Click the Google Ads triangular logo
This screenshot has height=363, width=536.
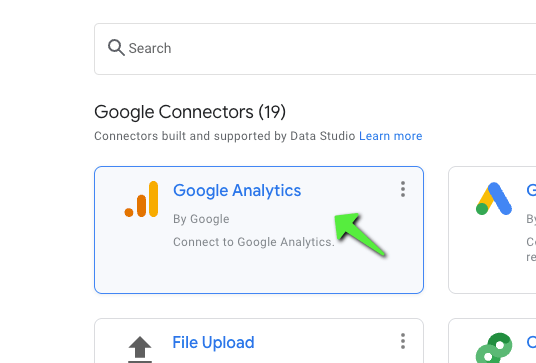[494, 199]
